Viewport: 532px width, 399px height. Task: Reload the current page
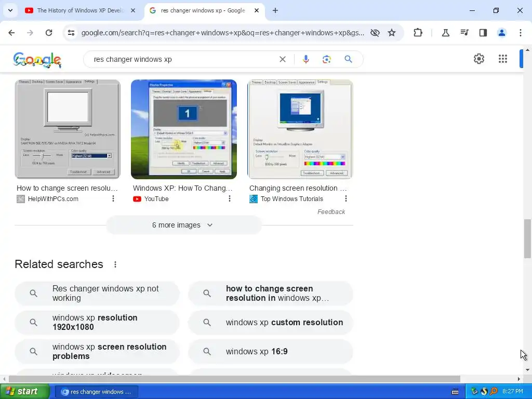[49, 33]
